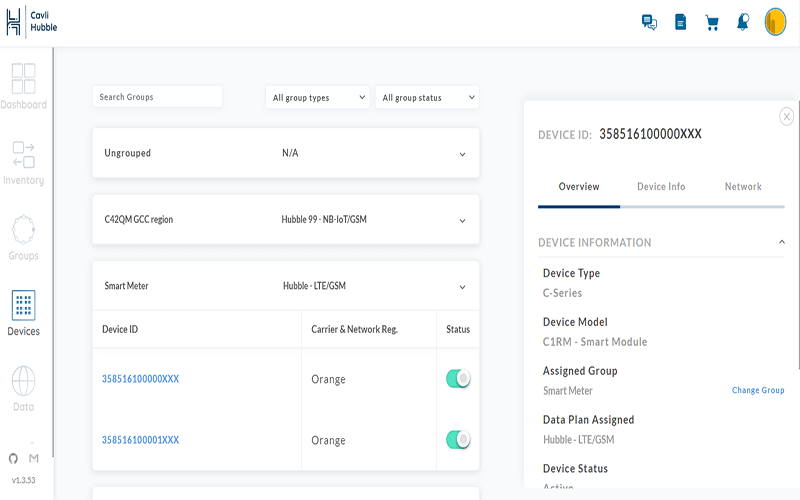Image resolution: width=800 pixels, height=500 pixels.
Task: Go to Inventory in the sidebar
Action: pos(23,156)
